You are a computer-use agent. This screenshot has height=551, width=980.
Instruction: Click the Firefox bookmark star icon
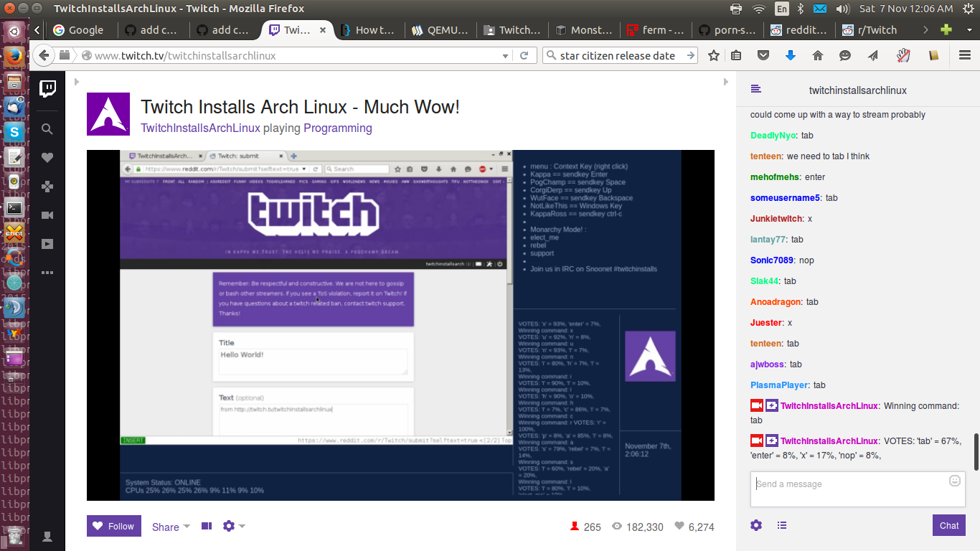[714, 55]
